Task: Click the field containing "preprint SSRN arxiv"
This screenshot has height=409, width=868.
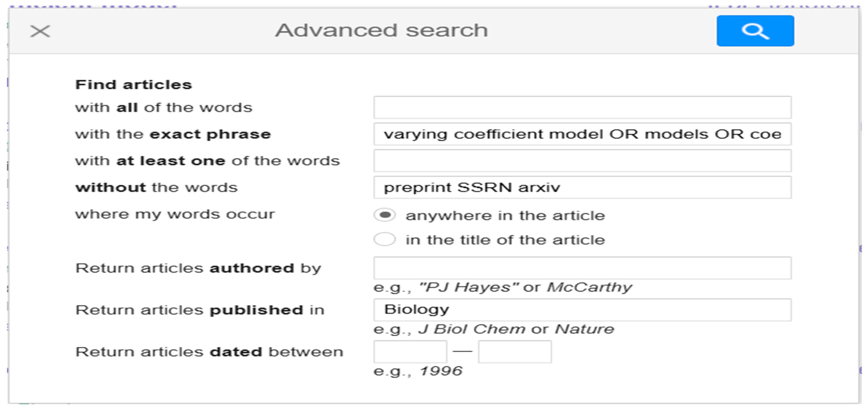Action: [582, 187]
